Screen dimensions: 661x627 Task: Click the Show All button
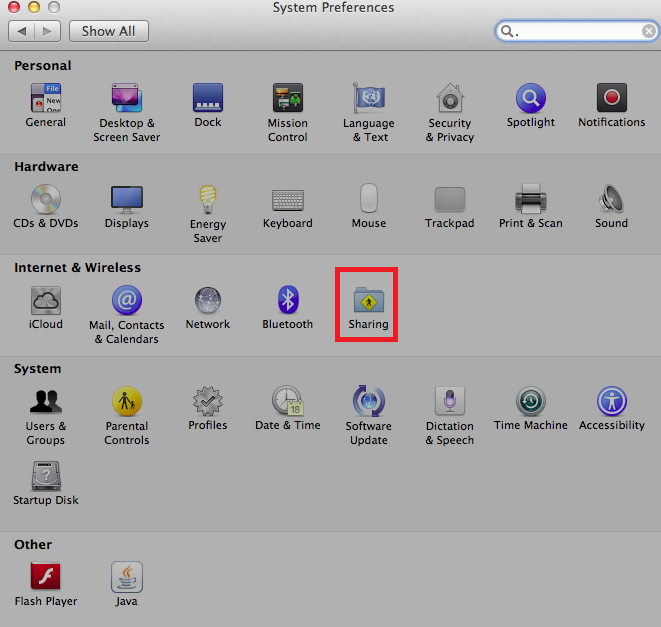[109, 31]
